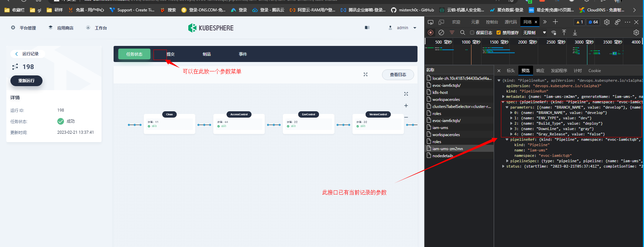Switch to 元素 elements tab

pyautogui.click(x=475, y=22)
